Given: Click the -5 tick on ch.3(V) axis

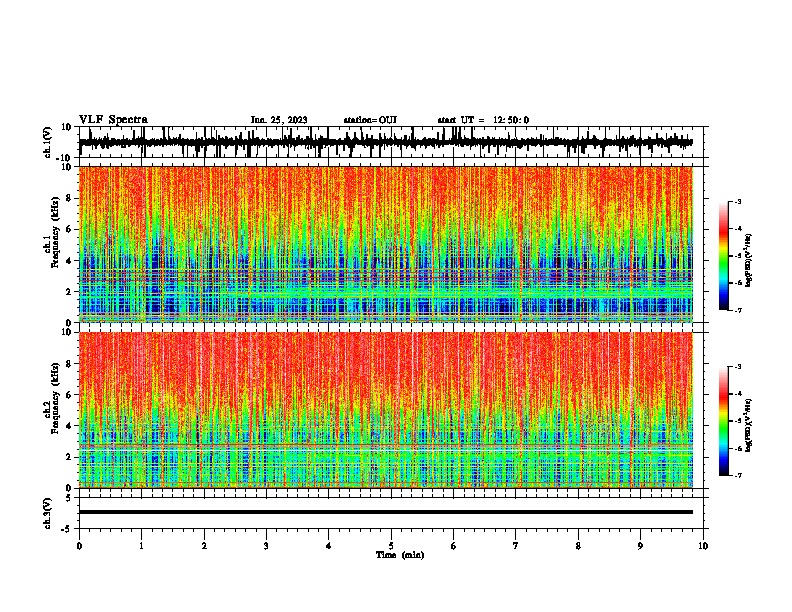Looking at the screenshot, I should click(67, 529).
